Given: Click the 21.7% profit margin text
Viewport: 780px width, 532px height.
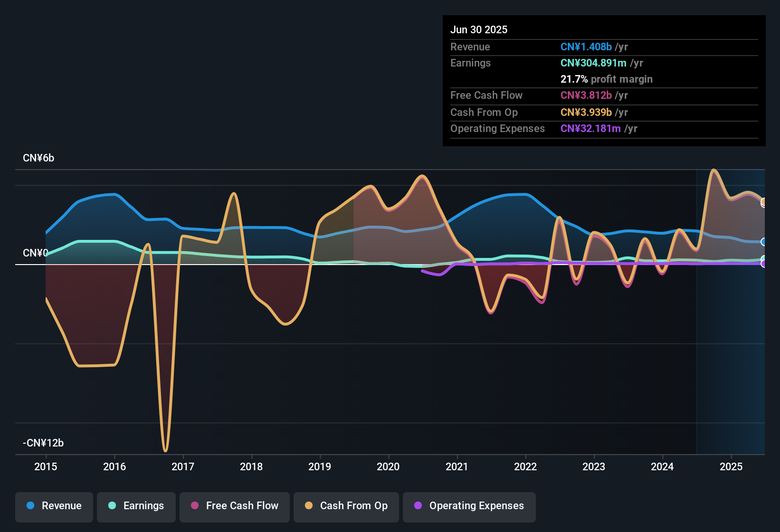Looking at the screenshot, I should pyautogui.click(x=607, y=79).
